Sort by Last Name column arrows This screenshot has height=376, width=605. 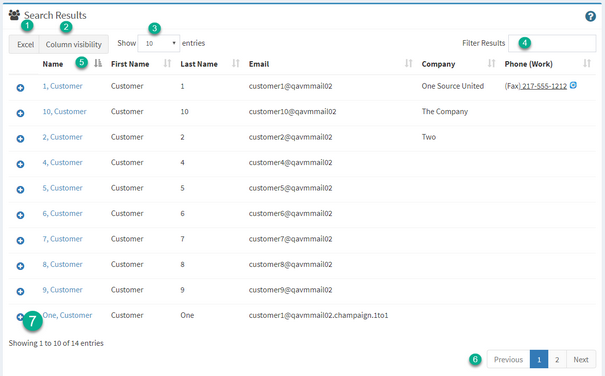(x=236, y=63)
